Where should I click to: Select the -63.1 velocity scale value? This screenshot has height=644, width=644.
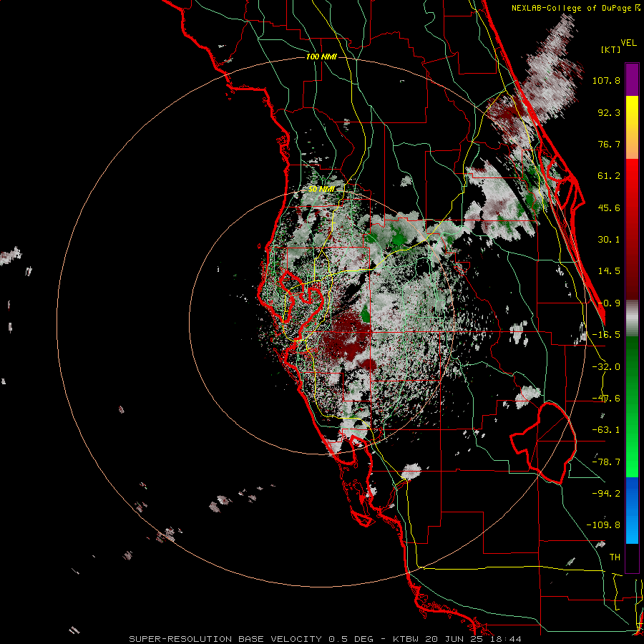[x=606, y=430]
